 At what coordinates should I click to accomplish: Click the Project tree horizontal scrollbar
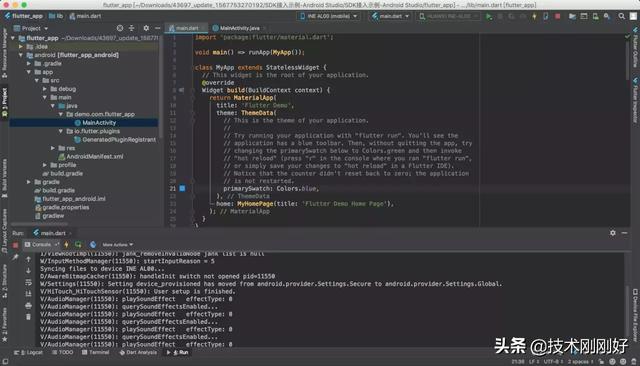(x=39, y=224)
